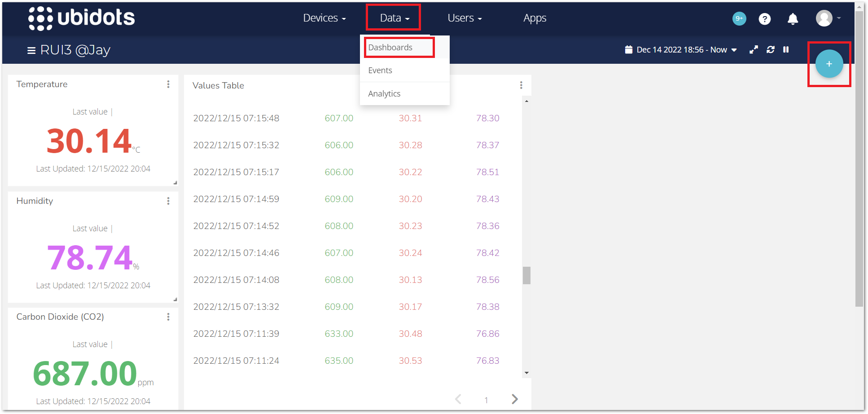The height and width of the screenshot is (414, 868).
Task: Toggle the dashboard sidebar hamburger menu
Action: [31, 50]
